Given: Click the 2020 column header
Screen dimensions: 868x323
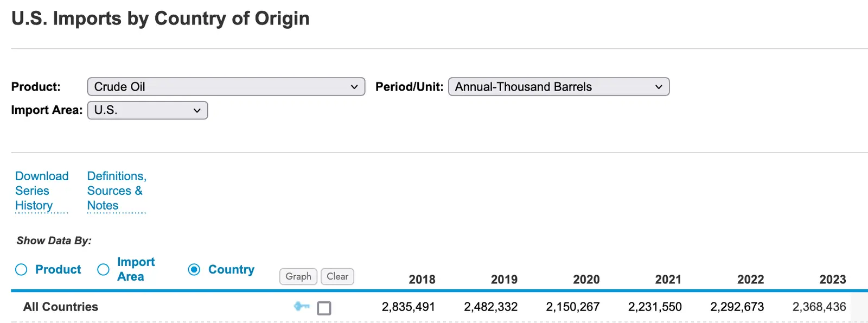Looking at the screenshot, I should point(586,280).
